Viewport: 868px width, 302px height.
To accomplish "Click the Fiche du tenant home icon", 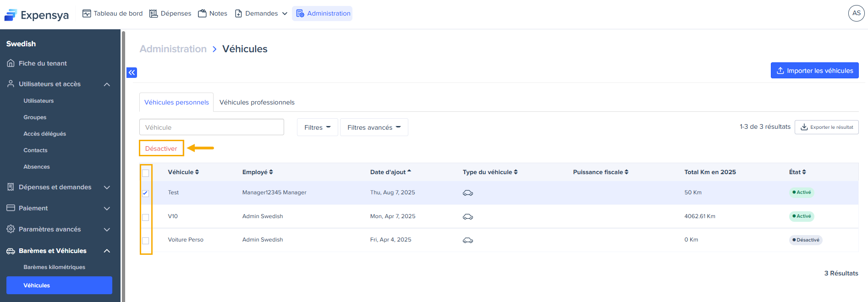I will (x=11, y=63).
